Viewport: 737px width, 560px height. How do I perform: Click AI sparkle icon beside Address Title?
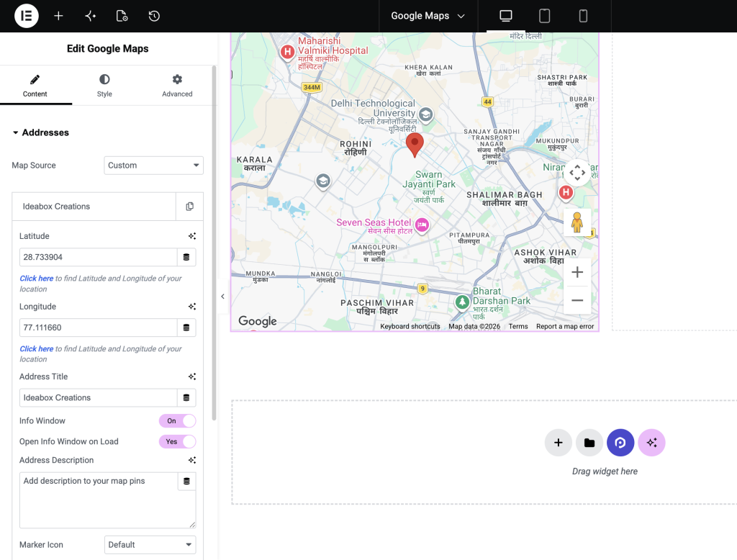click(x=191, y=376)
